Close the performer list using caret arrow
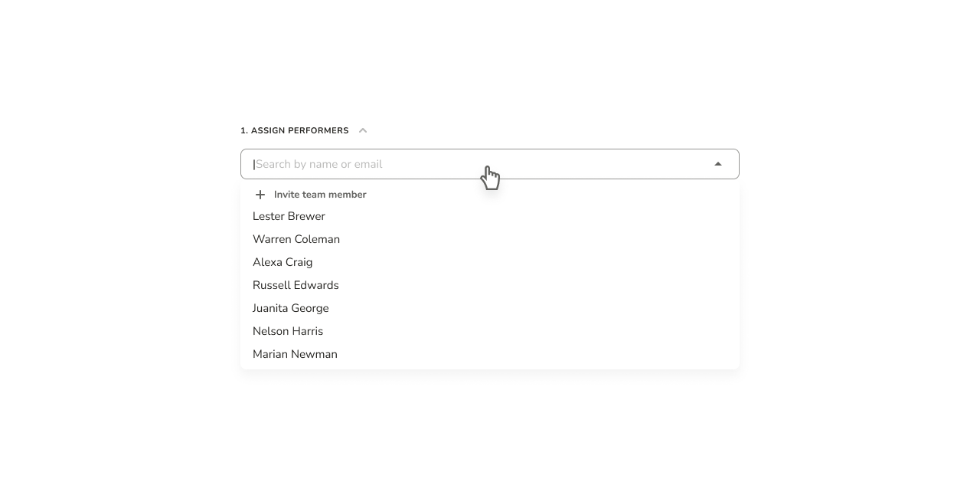 (718, 164)
